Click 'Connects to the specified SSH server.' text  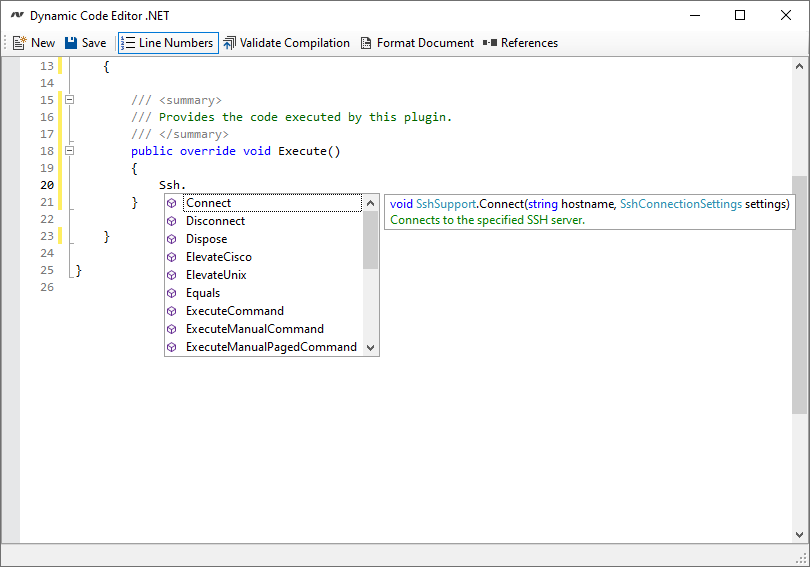pos(488,220)
